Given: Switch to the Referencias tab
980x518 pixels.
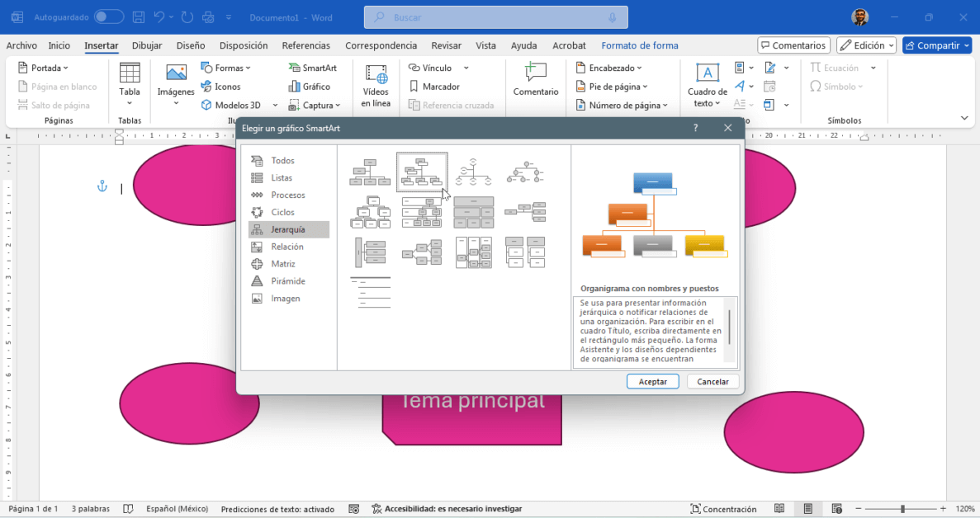Looking at the screenshot, I should point(305,45).
